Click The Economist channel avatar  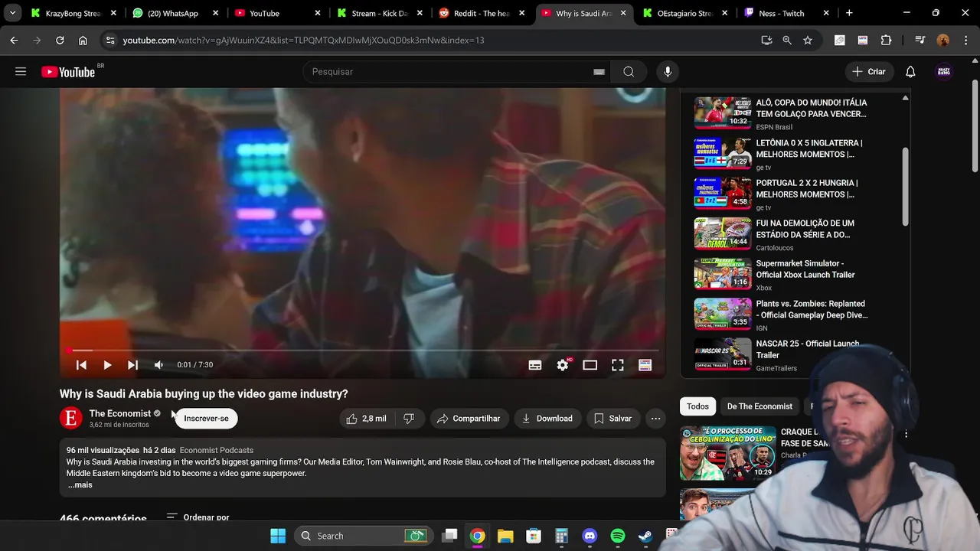click(71, 418)
